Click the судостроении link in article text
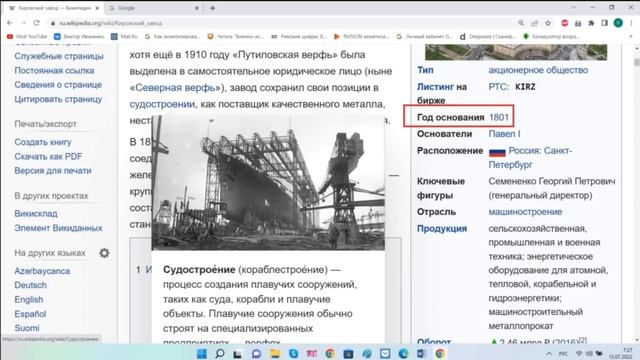This screenshot has height=360, width=640. point(162,104)
